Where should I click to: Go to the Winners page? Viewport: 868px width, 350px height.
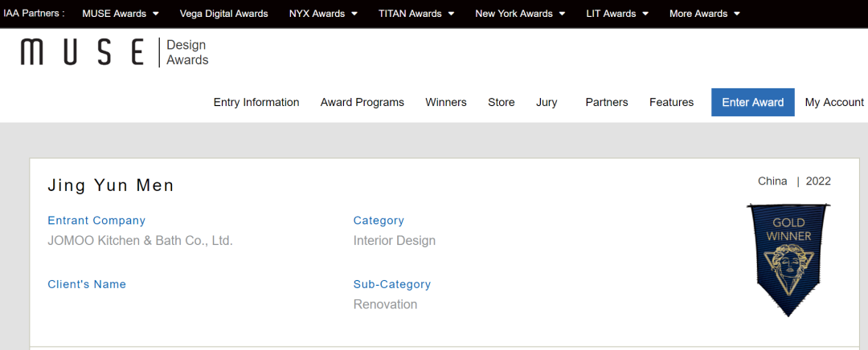point(445,102)
